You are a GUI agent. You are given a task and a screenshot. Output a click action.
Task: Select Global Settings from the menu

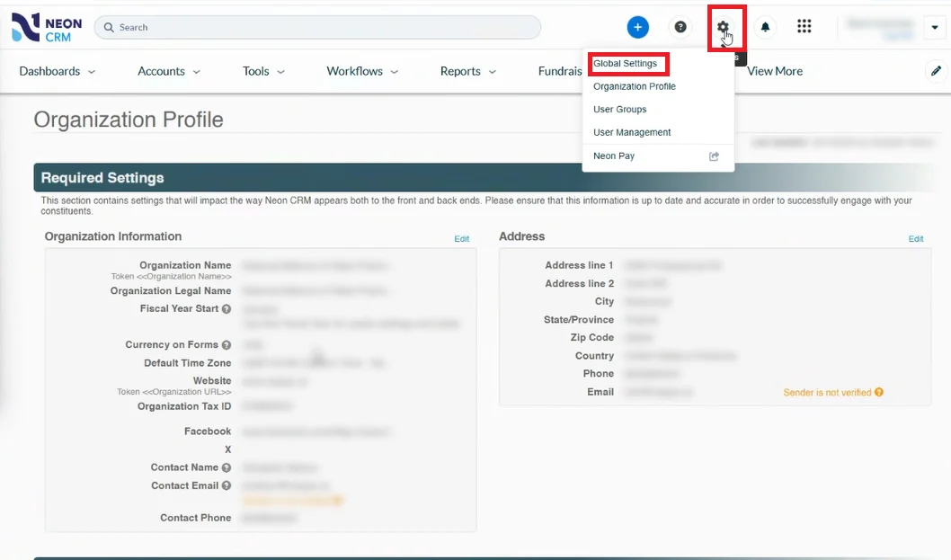[625, 64]
